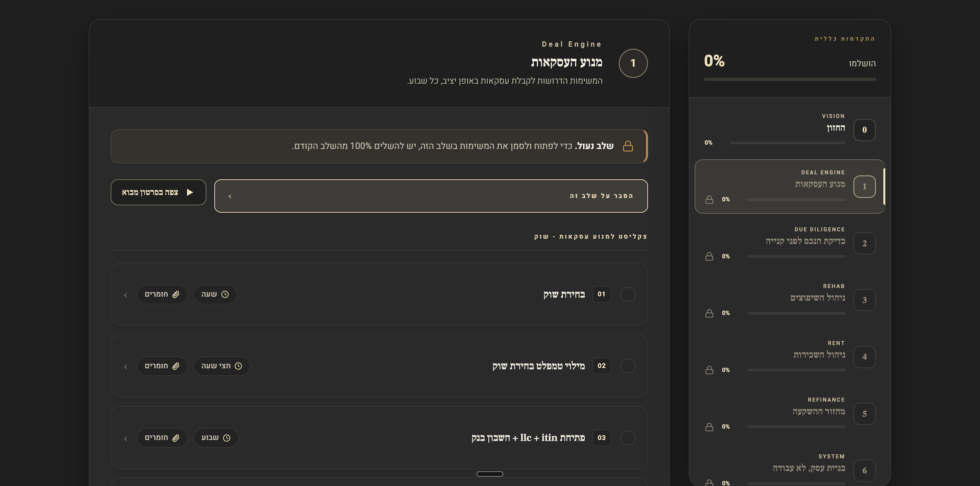Click the lock icon in the Rent sidebar row

click(709, 370)
